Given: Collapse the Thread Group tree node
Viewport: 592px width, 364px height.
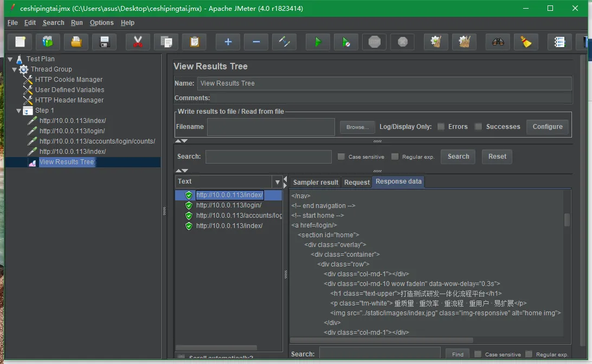Looking at the screenshot, I should 15,69.
